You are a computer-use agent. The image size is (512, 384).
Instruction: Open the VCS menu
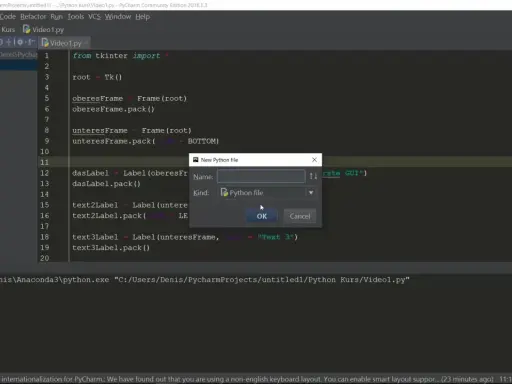pyautogui.click(x=94, y=16)
